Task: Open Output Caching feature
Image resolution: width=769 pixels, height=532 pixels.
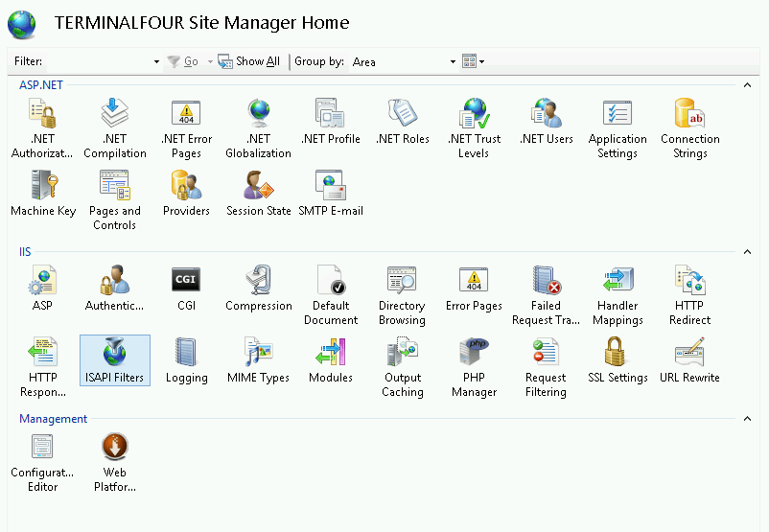Action: pyautogui.click(x=402, y=367)
